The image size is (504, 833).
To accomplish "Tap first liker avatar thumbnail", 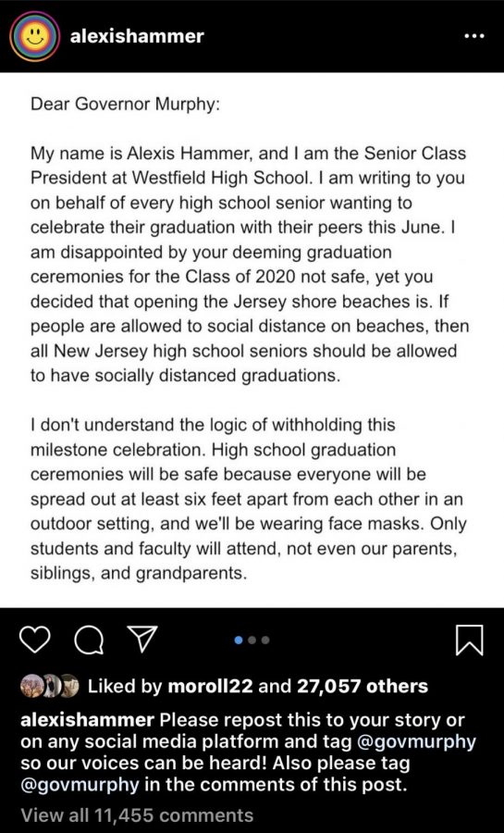I will point(31,687).
